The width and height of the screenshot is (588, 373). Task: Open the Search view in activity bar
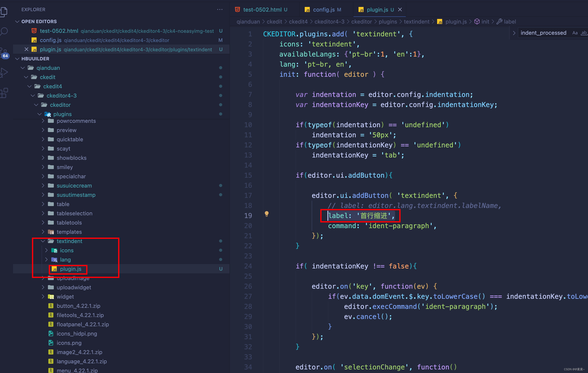coord(4,31)
